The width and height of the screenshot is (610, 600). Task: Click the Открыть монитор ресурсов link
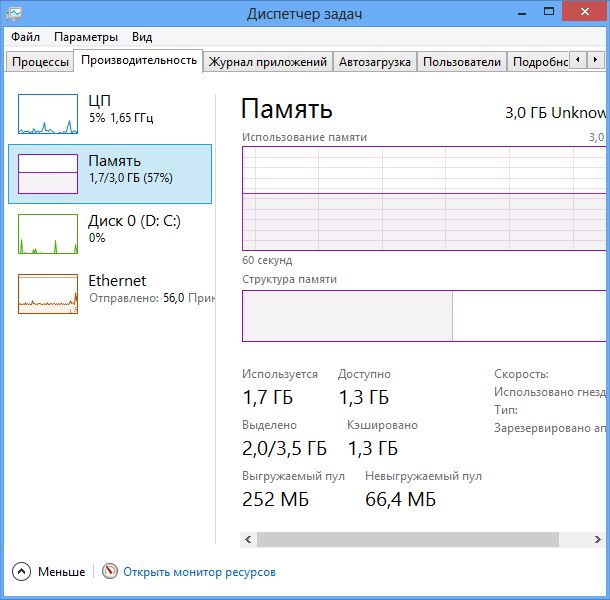(x=199, y=572)
